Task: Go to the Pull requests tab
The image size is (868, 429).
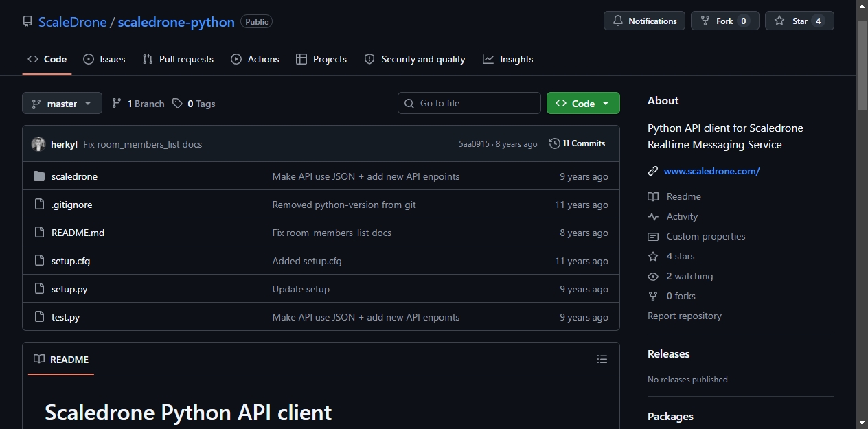Action: 178,59
